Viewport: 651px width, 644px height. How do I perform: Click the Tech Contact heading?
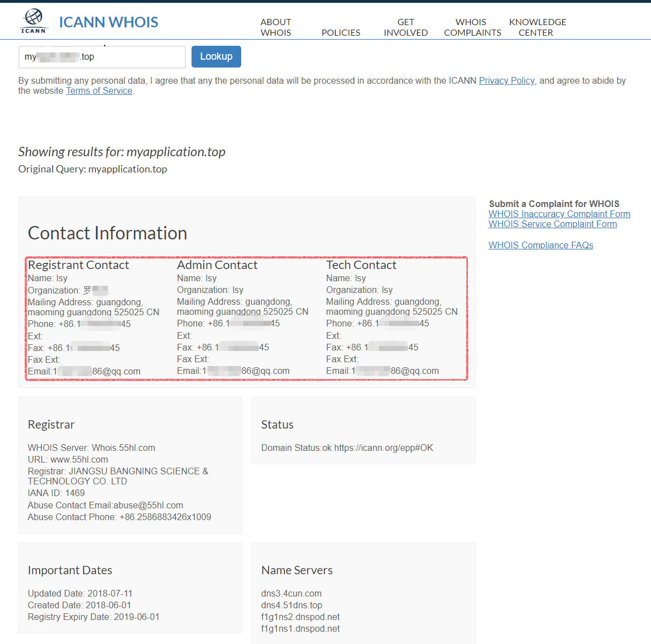pos(361,265)
